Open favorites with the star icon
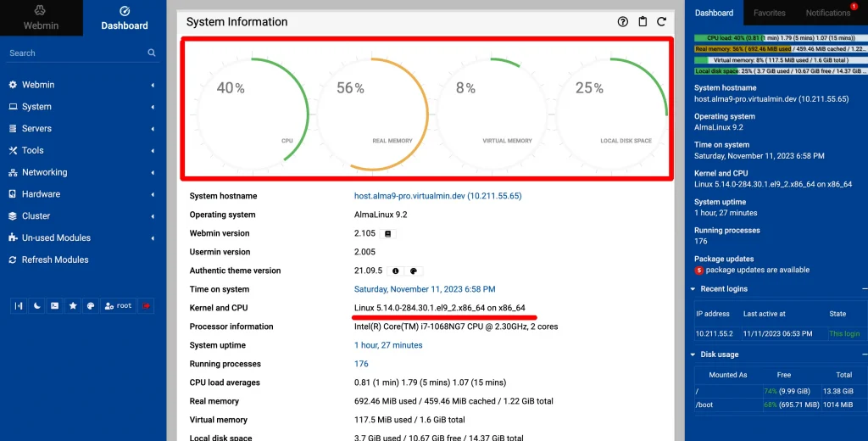The image size is (868, 441). coord(73,306)
